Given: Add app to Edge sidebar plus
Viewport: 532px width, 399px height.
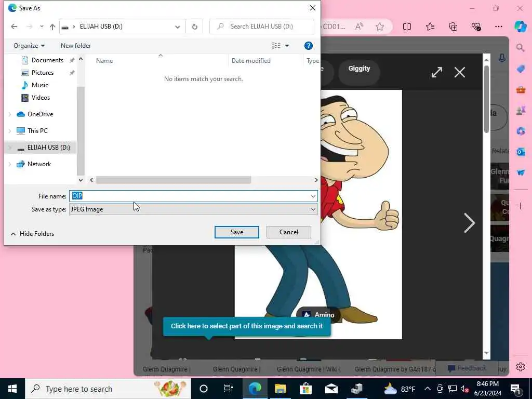Looking at the screenshot, I should pos(520,206).
